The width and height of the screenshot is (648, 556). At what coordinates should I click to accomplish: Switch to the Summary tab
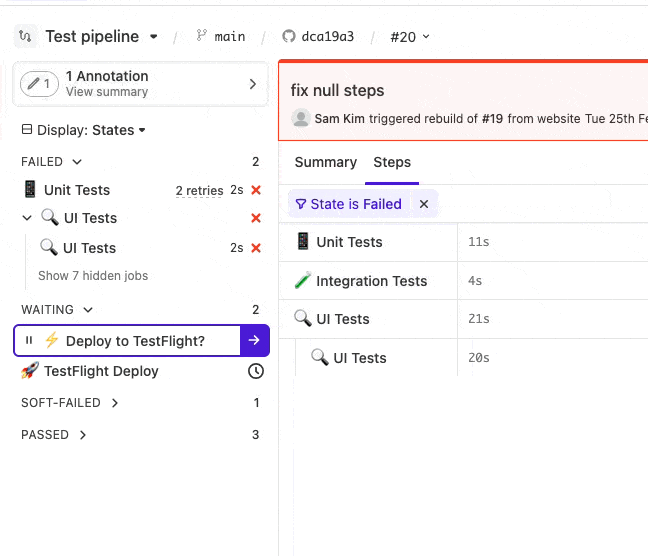pos(325,162)
